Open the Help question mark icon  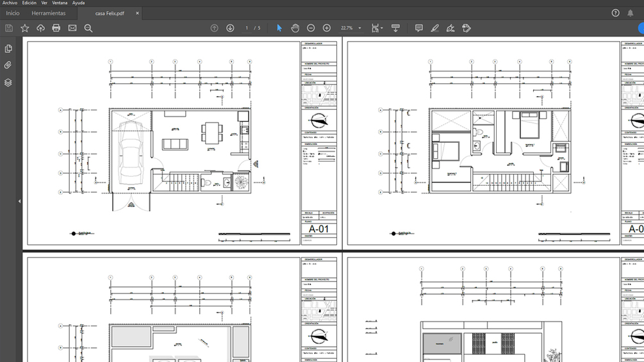pyautogui.click(x=615, y=13)
